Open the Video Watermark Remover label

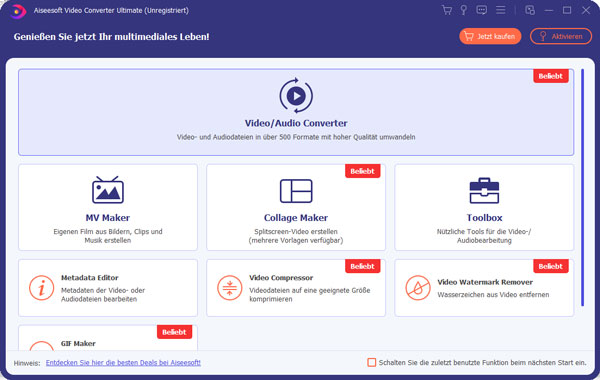pyautogui.click(x=485, y=282)
